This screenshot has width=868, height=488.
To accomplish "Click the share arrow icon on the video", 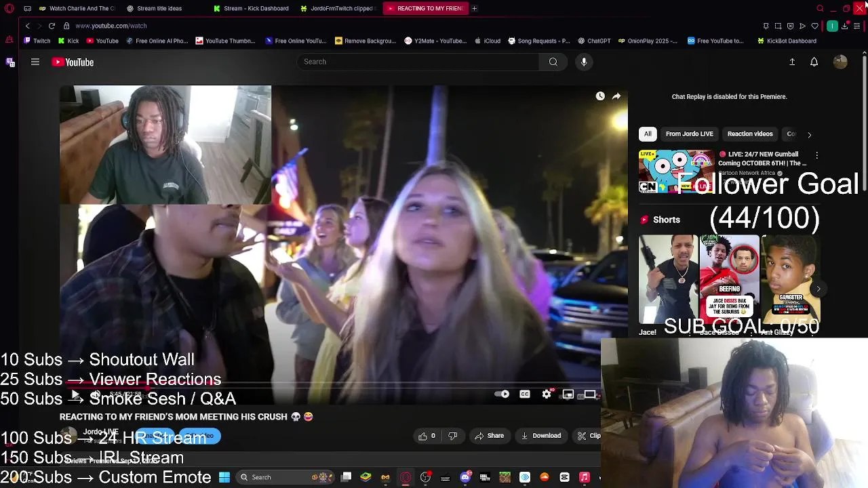I will tap(616, 96).
